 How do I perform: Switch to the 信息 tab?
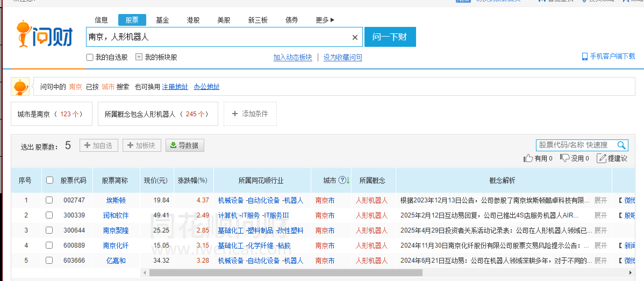(x=101, y=20)
